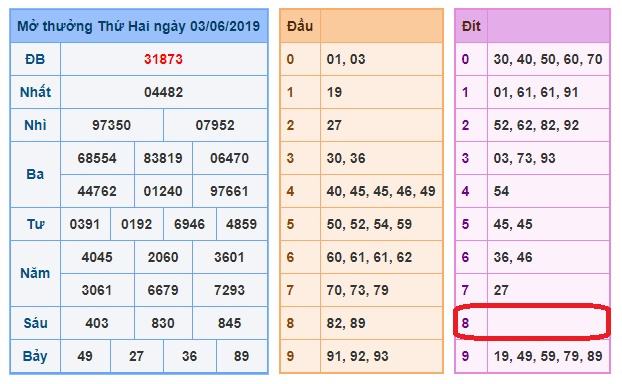Image resolution: width=622 pixels, height=384 pixels.
Task: Select Ba prize number 68554
Action: click(97, 158)
